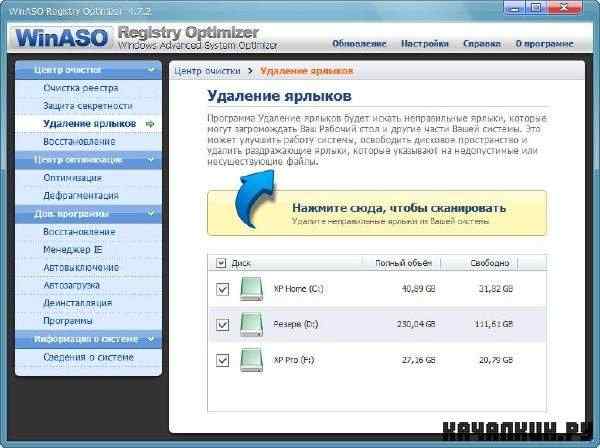The height and width of the screenshot is (448, 600).
Task: Click the Резерв (D:) drive name
Action: coord(295,324)
